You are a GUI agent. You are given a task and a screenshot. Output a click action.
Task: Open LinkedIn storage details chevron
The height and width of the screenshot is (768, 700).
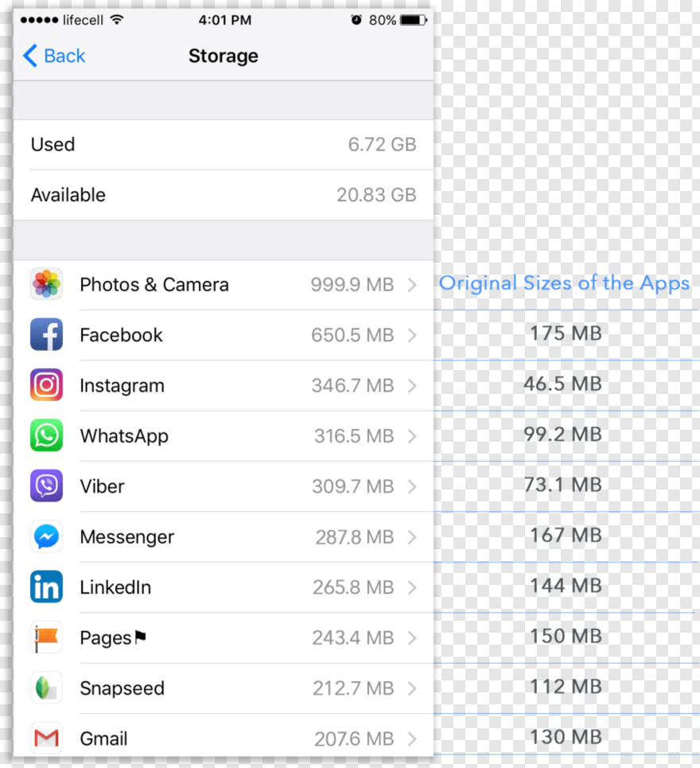tap(412, 588)
